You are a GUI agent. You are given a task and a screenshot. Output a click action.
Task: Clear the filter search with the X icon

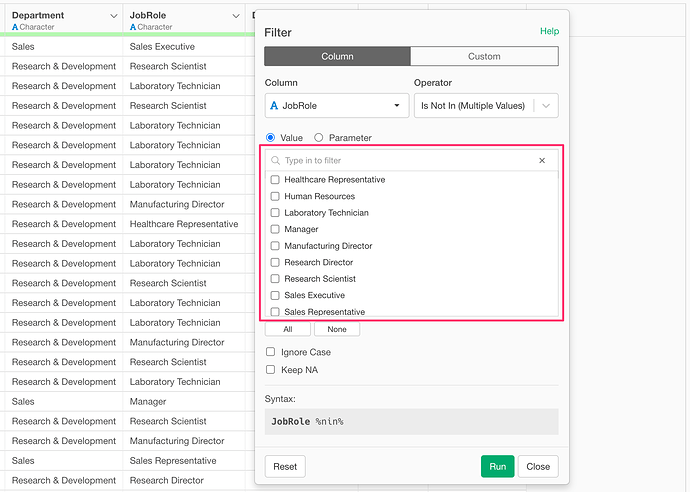[x=542, y=160]
